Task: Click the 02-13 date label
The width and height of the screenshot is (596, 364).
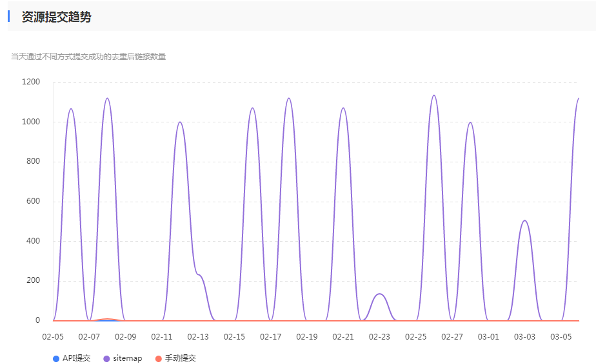Action: point(198,337)
